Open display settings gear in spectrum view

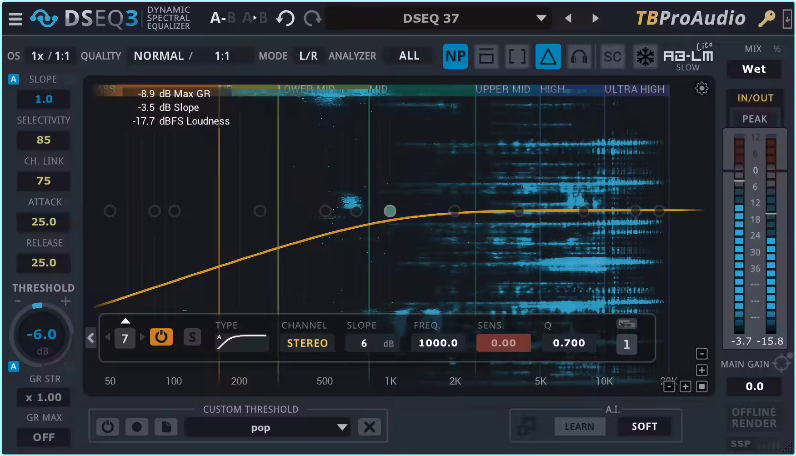tap(702, 88)
